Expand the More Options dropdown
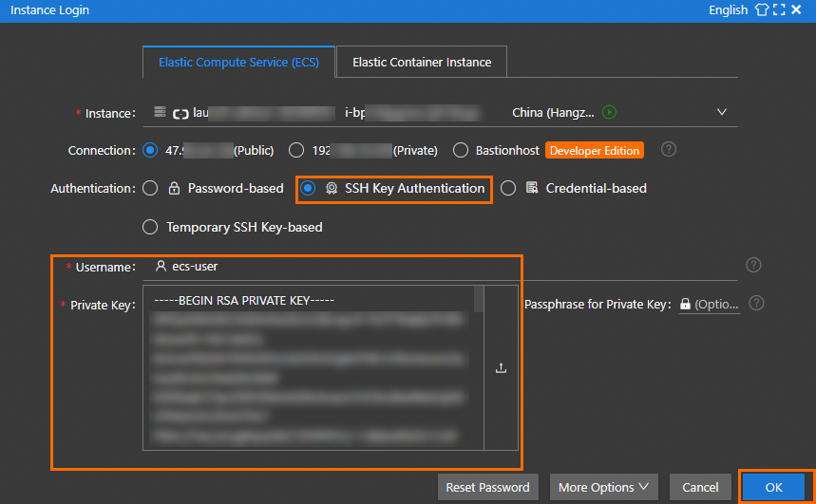Viewport: 816px width, 504px height. [604, 487]
